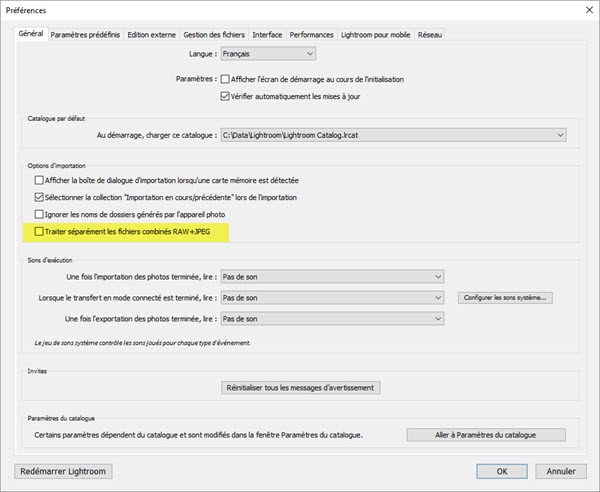Viewport: 600px width, 492px height.
Task: Enable Afficher l'écran de démarrage checkbox
Action: 225,79
